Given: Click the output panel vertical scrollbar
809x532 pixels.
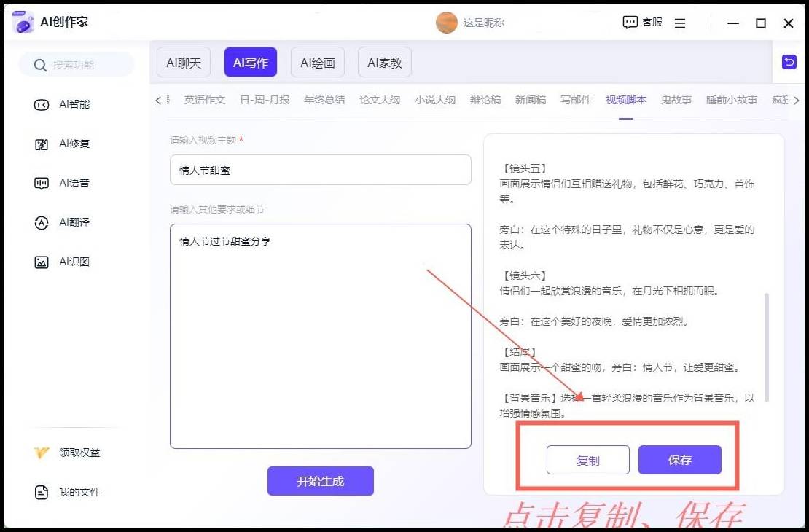Looking at the screenshot, I should (766, 346).
